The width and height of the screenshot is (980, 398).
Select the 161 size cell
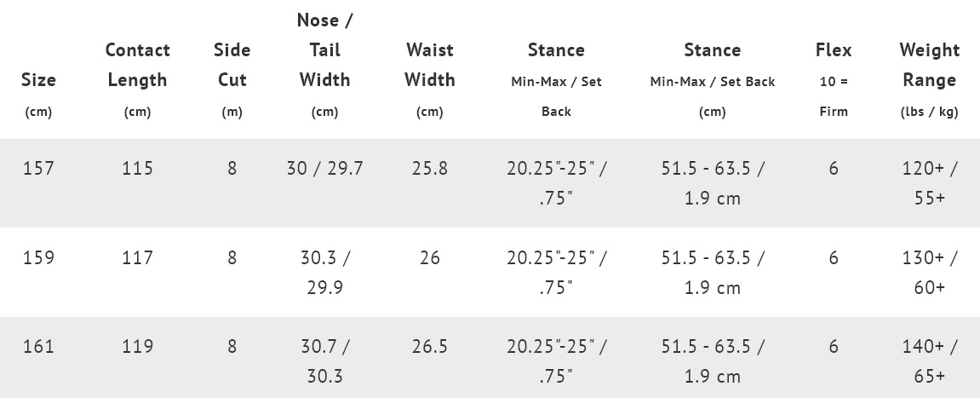coord(38,346)
